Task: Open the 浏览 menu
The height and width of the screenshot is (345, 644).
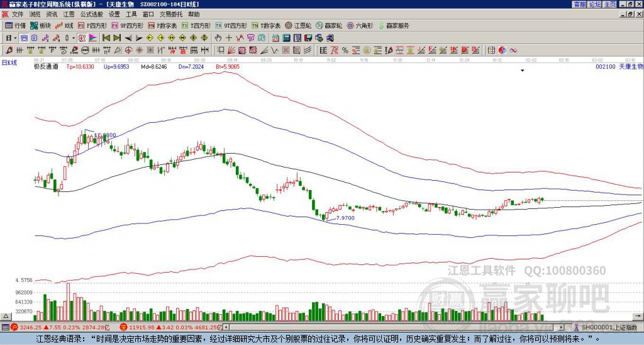Action: click(x=35, y=14)
